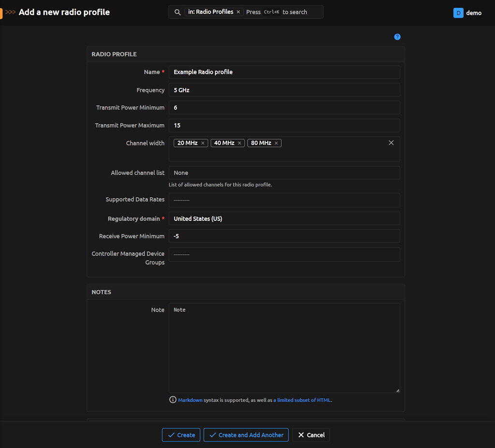Click the blue help question mark icon
The height and width of the screenshot is (448, 495).
(397, 37)
